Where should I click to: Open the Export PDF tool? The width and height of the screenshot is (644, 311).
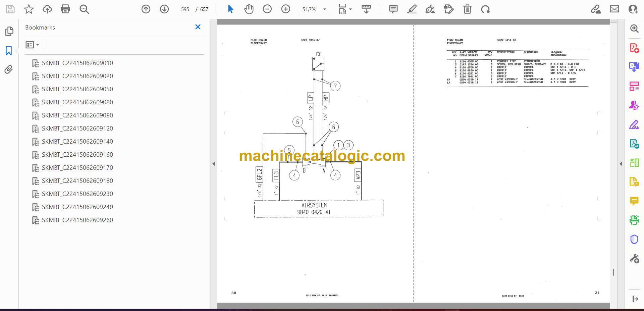click(634, 67)
